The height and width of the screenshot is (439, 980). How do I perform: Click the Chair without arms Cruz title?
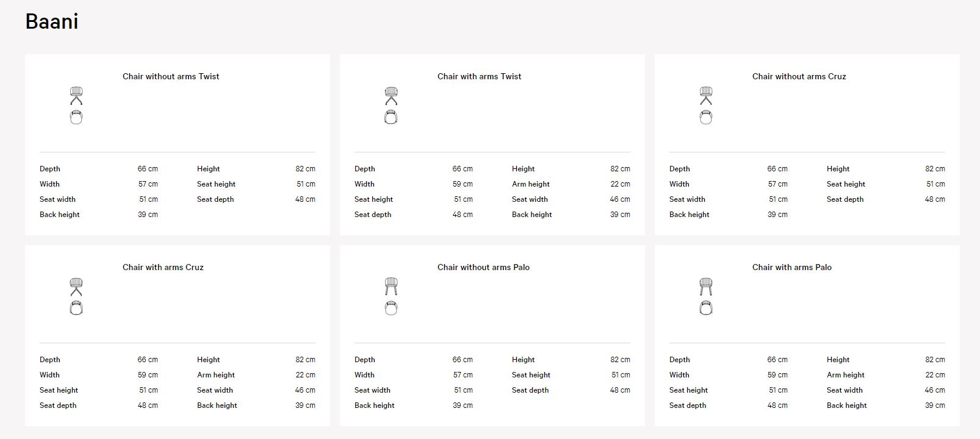coord(799,76)
